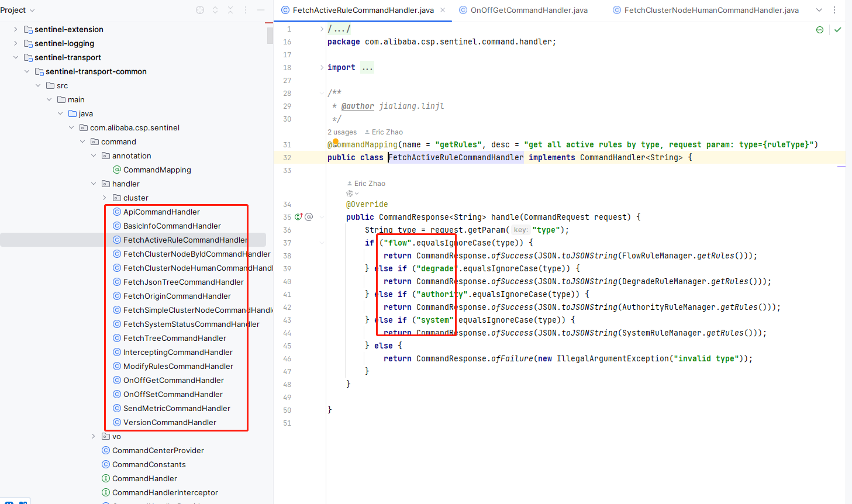Expand the sentinel-logging module
Screen dimensions: 852x504
tap(16, 43)
